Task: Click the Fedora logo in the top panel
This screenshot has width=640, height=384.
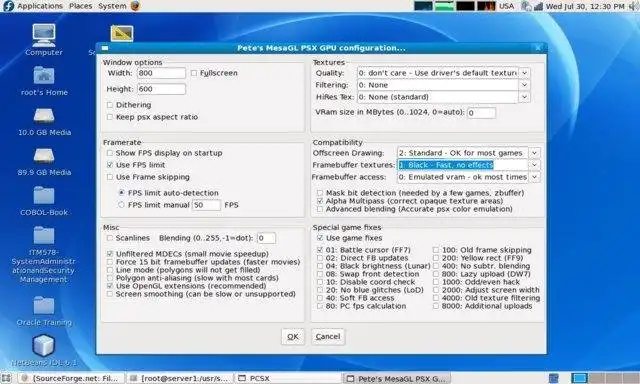Action: point(8,6)
